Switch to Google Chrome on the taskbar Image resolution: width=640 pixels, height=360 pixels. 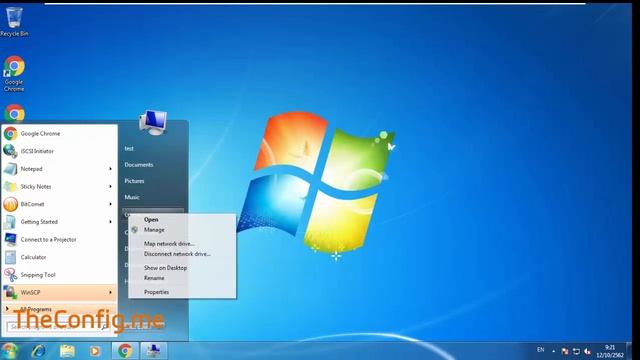click(x=125, y=351)
